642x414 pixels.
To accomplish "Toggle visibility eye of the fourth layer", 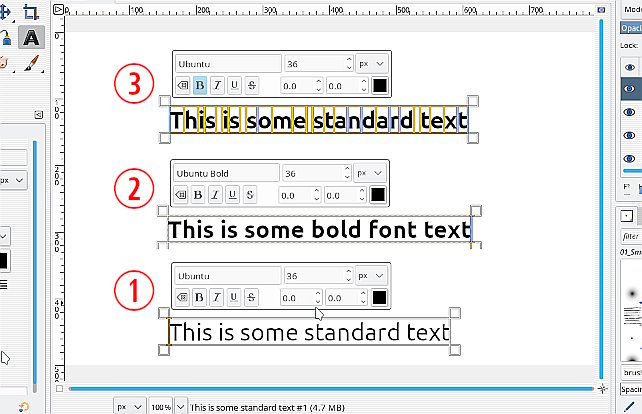I will 630,136.
